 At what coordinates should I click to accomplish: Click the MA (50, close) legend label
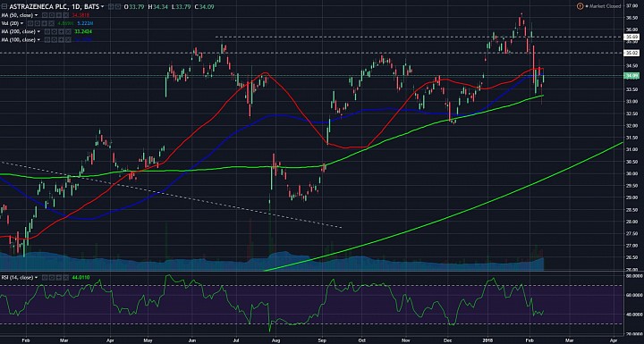point(17,15)
